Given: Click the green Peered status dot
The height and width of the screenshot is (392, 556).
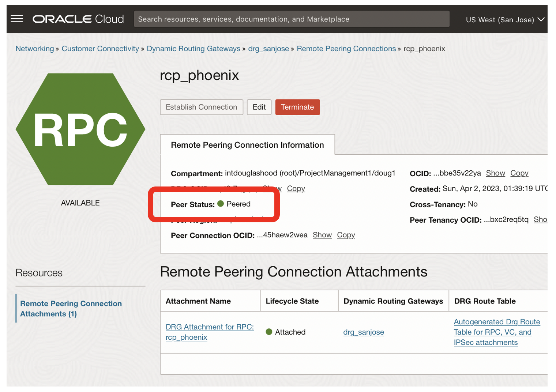Looking at the screenshot, I should pyautogui.click(x=221, y=204).
